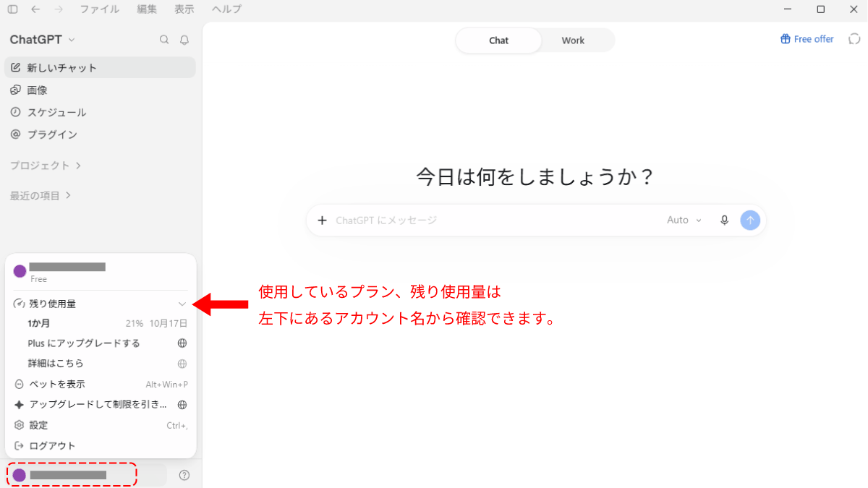The width and height of the screenshot is (868, 488).
Task: Click the plus attach icon in message box
Action: point(323,220)
